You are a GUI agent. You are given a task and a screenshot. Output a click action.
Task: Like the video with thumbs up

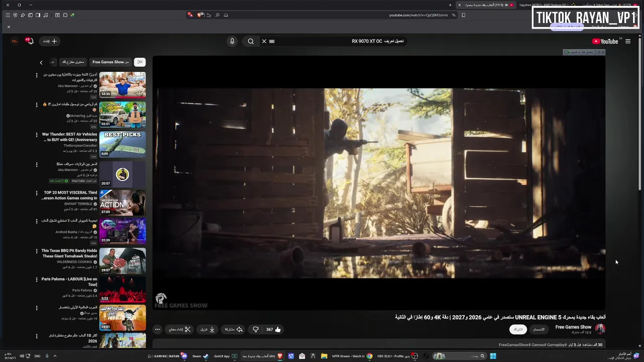pyautogui.click(x=274, y=329)
